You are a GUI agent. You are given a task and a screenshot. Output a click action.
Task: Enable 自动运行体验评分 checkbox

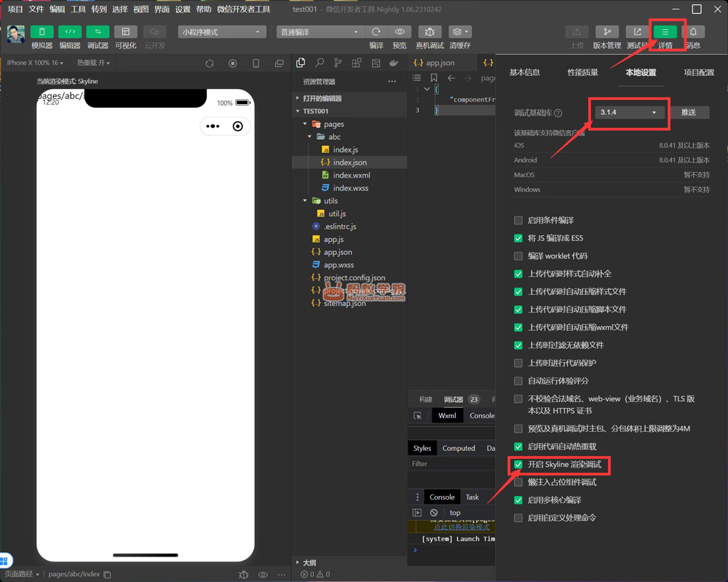click(518, 381)
